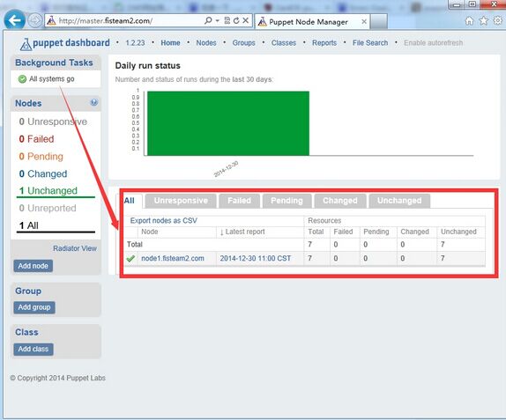Click the compatibility view icon
Screen dimensions: 506x420
click(227, 20)
